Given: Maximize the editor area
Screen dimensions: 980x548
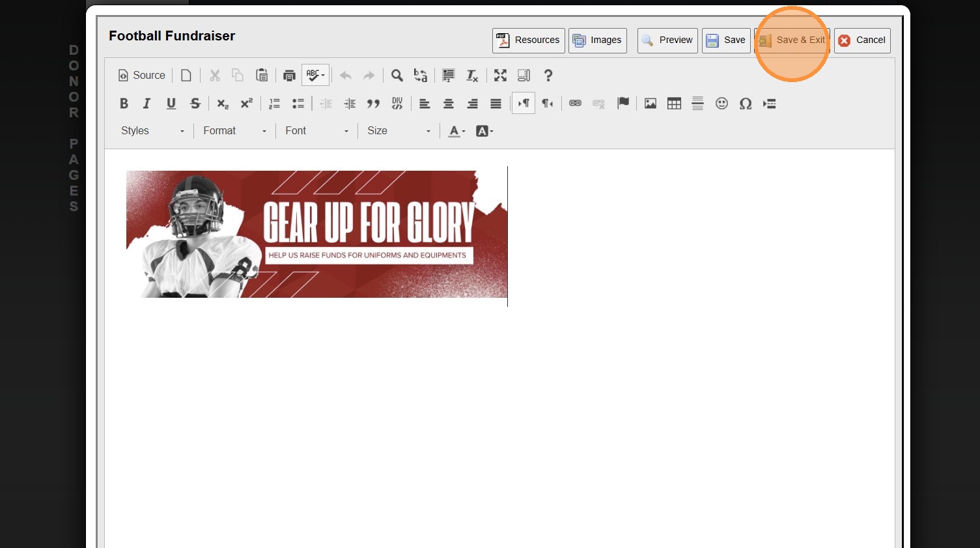Looking at the screenshot, I should click(x=500, y=76).
